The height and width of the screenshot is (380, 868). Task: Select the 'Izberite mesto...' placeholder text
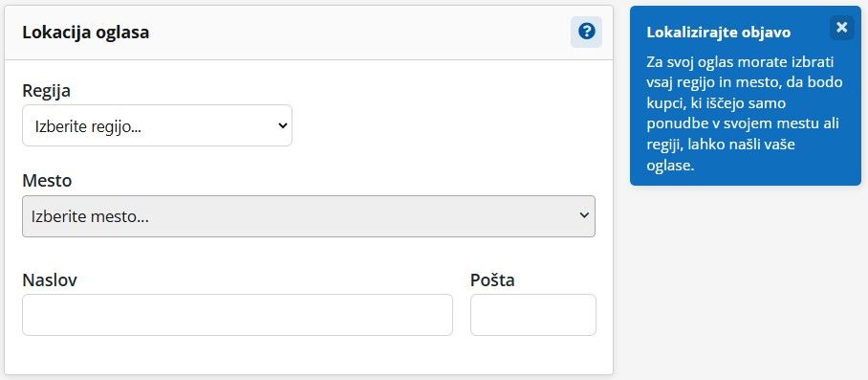(x=90, y=216)
